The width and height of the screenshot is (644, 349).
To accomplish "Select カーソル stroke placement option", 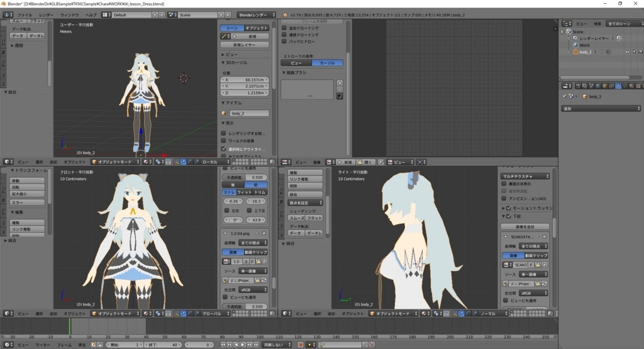I will (327, 63).
